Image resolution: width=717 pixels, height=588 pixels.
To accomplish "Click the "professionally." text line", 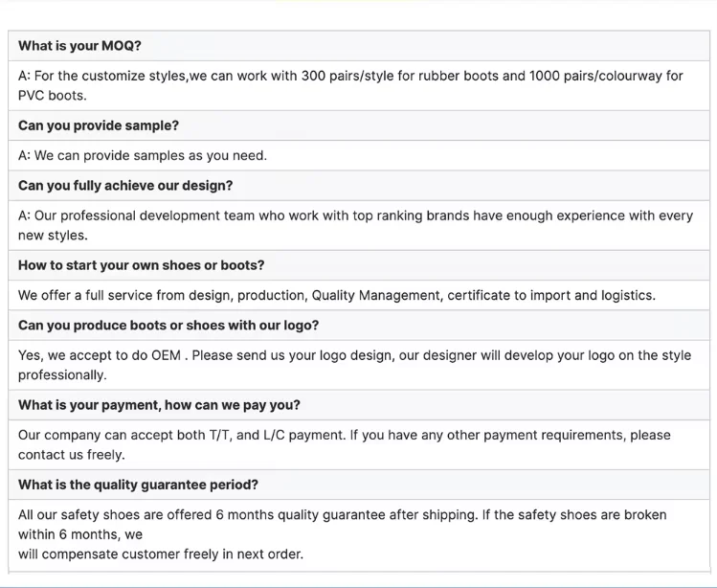I will coord(61,375).
